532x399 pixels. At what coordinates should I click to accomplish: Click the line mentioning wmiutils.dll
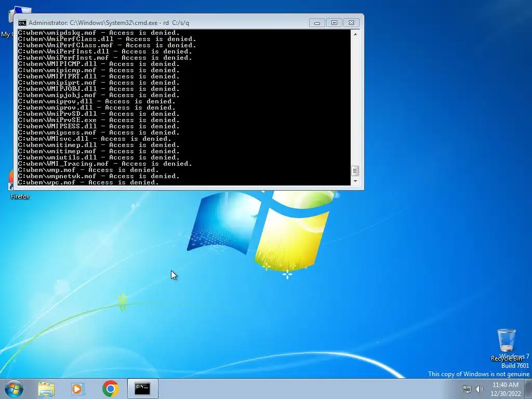click(99, 157)
